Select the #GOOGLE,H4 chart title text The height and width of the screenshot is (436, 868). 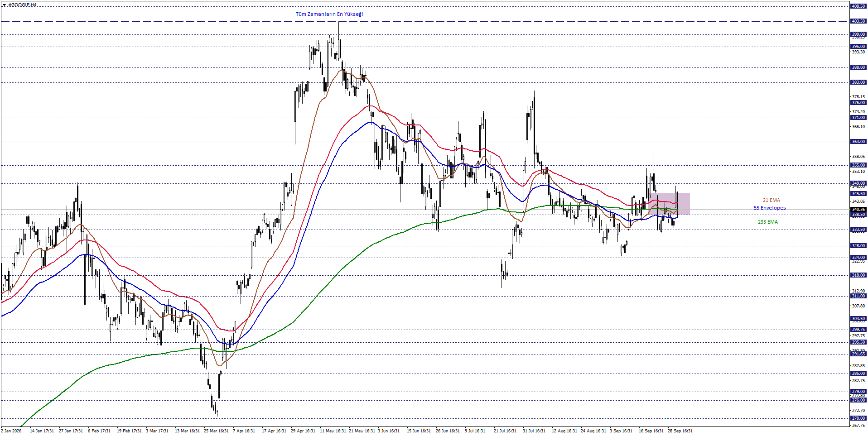click(x=22, y=5)
